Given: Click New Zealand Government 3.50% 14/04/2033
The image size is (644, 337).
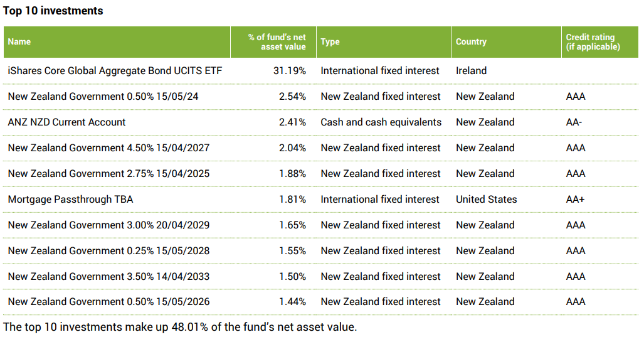Looking at the screenshot, I should click(108, 277).
